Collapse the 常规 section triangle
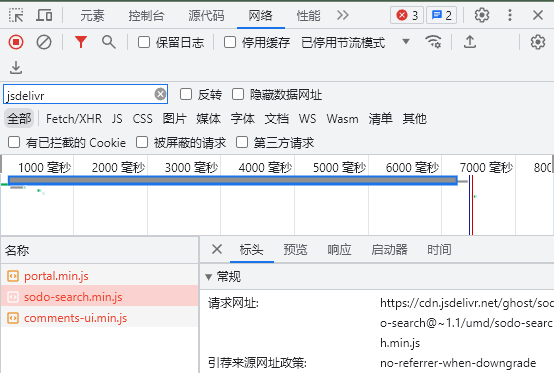The image size is (554, 373). (208, 277)
